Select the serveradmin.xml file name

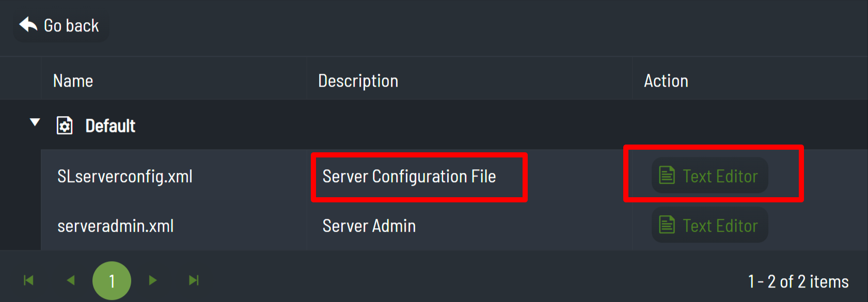coord(116,226)
